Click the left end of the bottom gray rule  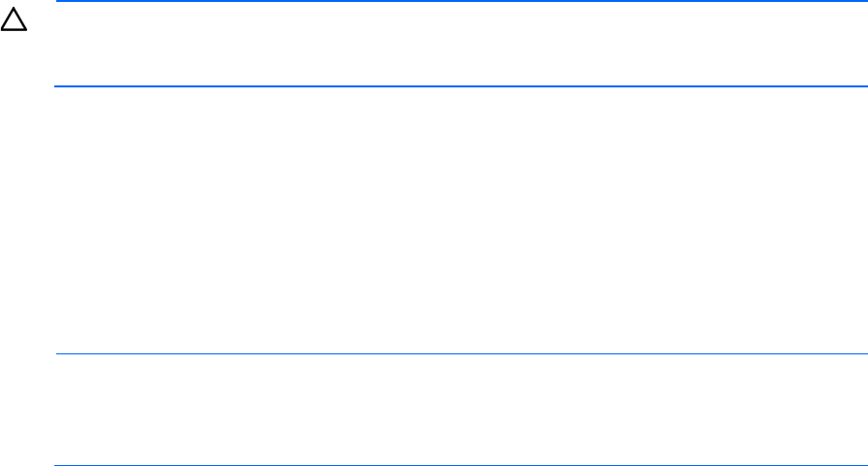[x=58, y=465]
